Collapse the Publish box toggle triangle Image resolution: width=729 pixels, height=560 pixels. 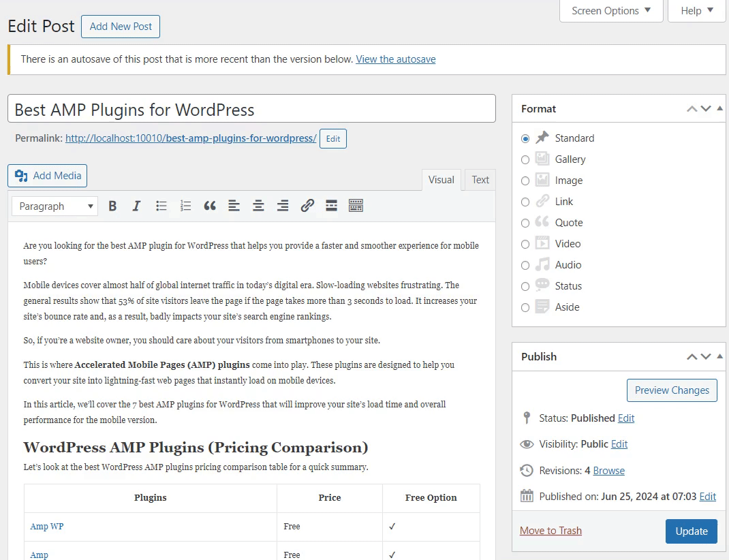719,356
